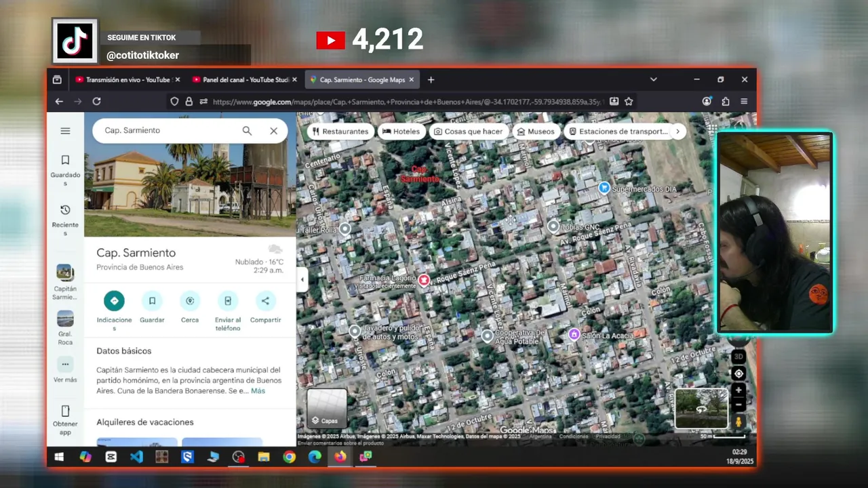Click the search magnifier icon

(x=247, y=131)
